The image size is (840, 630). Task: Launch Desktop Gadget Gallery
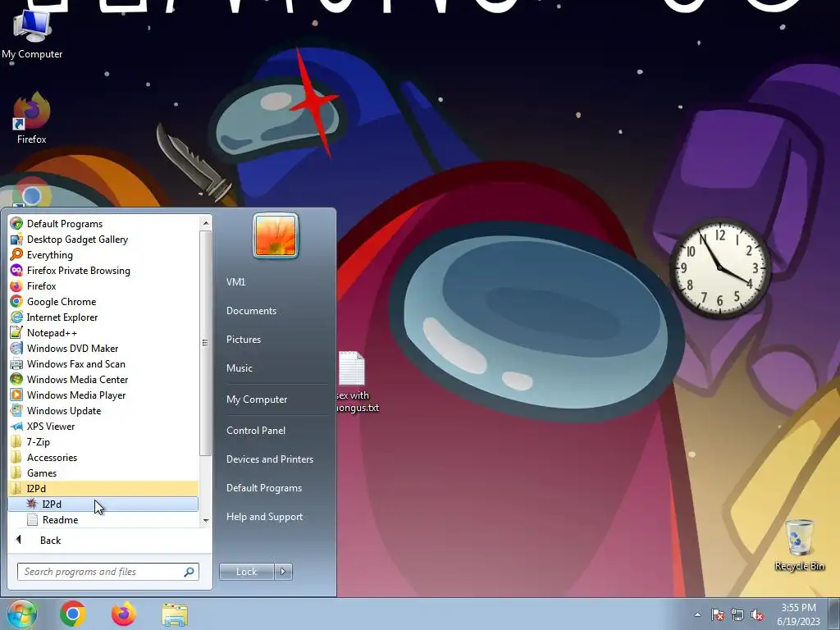103,240
